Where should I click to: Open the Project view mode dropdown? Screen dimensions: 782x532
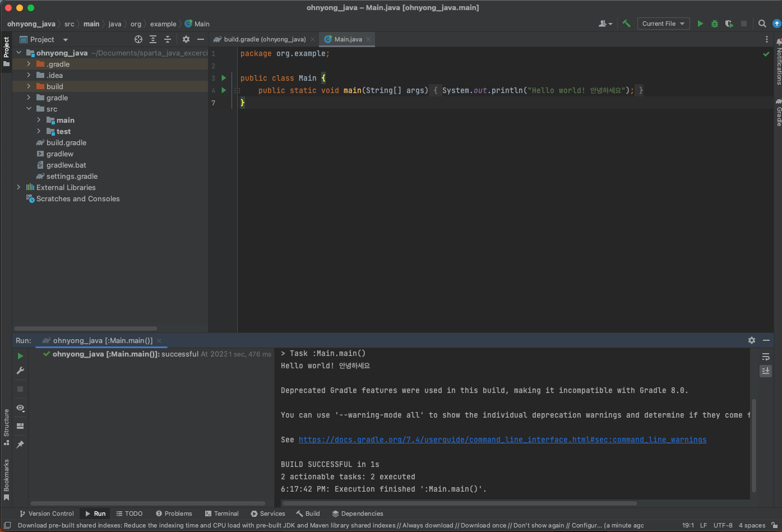click(x=44, y=39)
